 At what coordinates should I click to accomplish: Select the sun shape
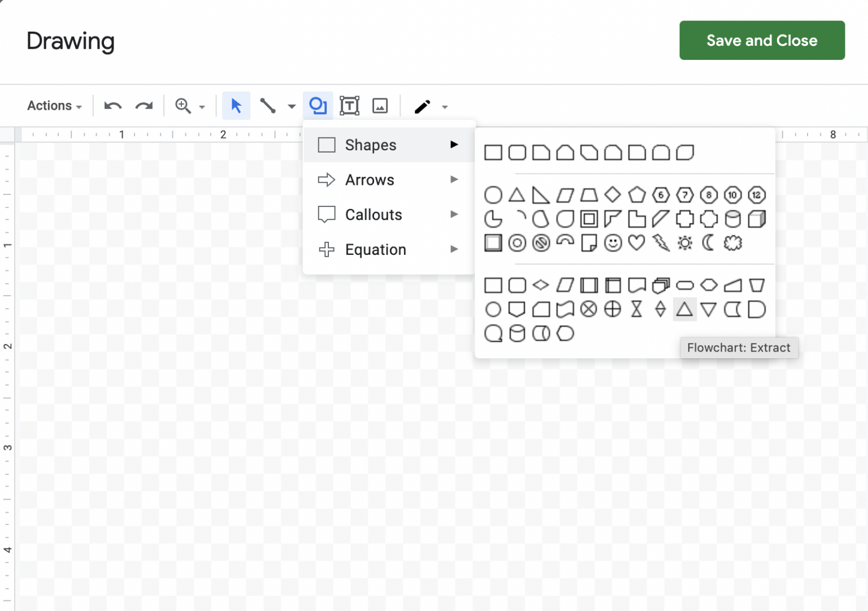tap(684, 242)
